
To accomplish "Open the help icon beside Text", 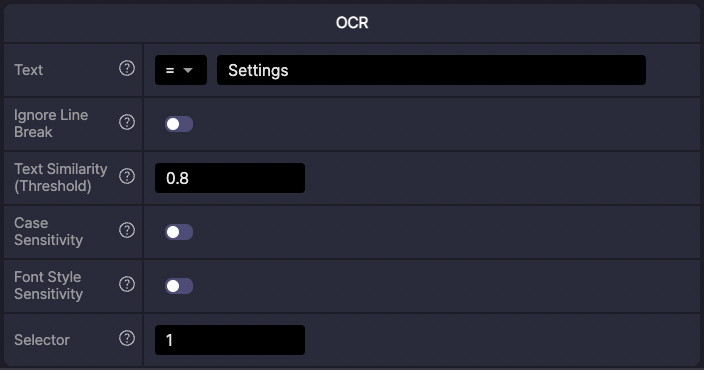I will pos(127,69).
